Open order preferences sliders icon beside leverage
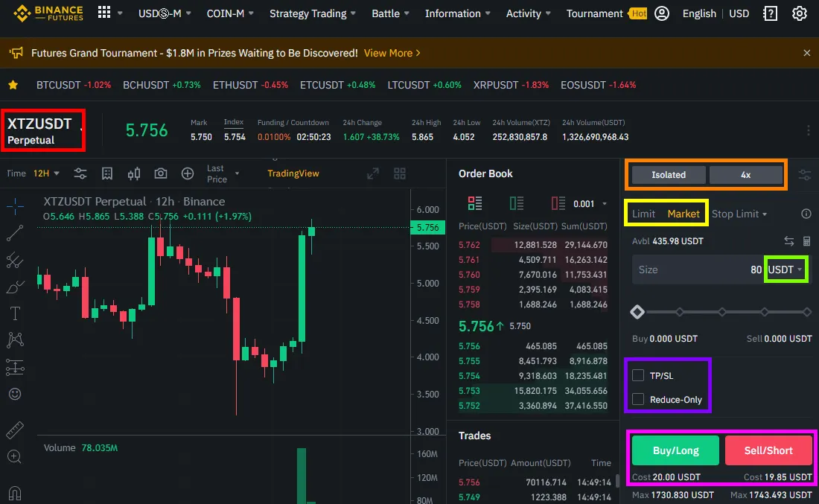The height and width of the screenshot is (504, 819). pos(804,176)
